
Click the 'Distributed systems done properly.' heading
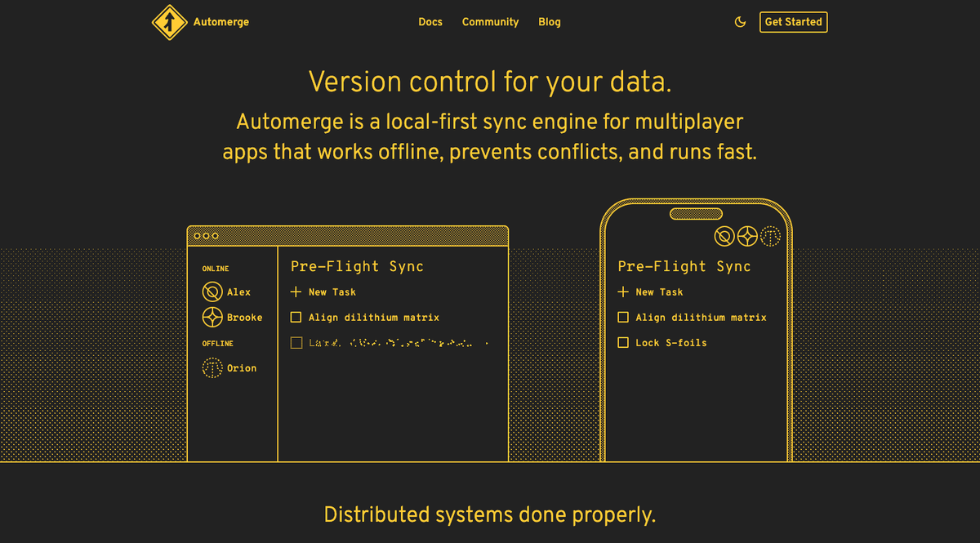click(490, 515)
